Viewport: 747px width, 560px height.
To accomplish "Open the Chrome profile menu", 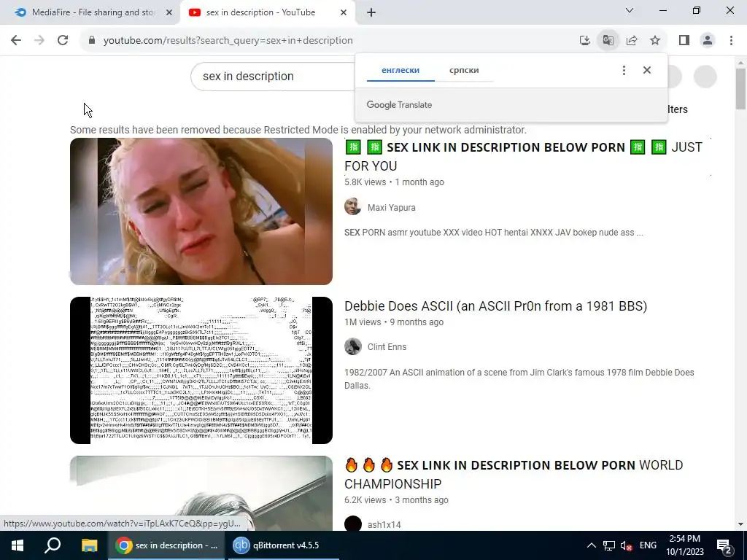I will (708, 41).
